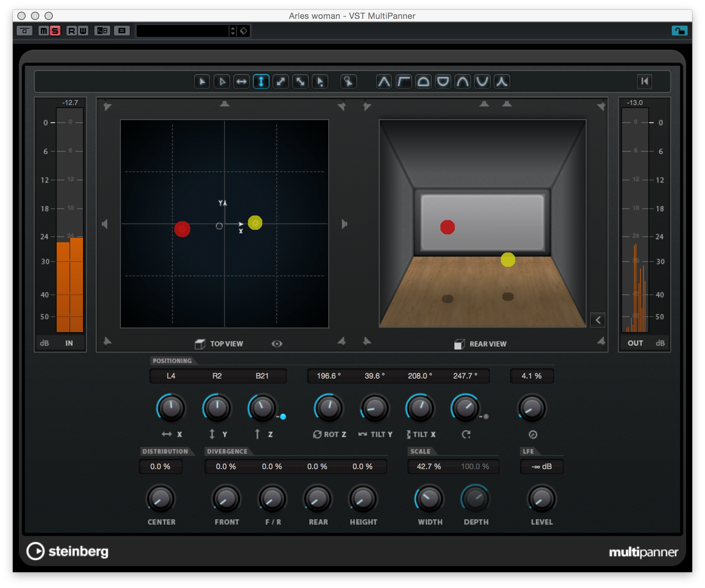
Task: Click the circular rotation icon under fourth knob
Action: coord(466,434)
